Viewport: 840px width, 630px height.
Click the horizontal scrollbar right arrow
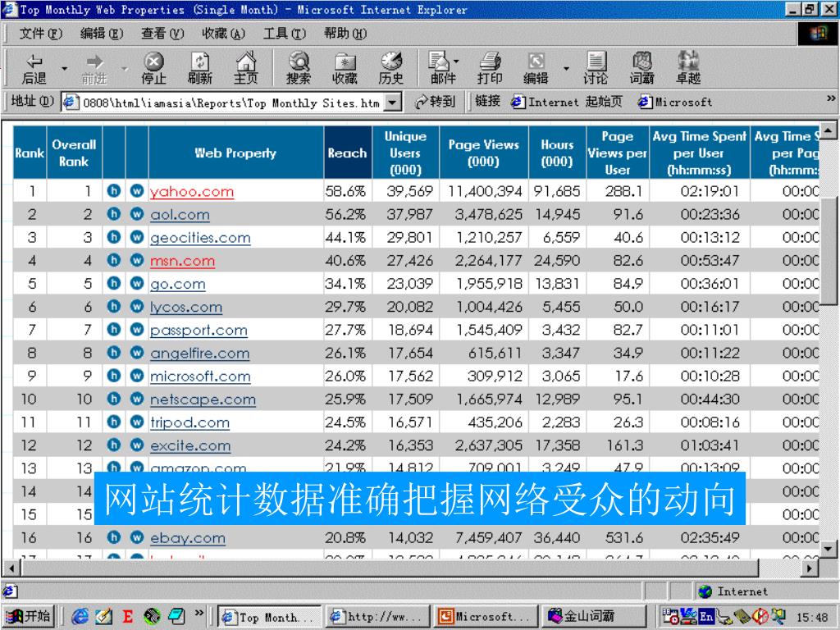[x=810, y=568]
